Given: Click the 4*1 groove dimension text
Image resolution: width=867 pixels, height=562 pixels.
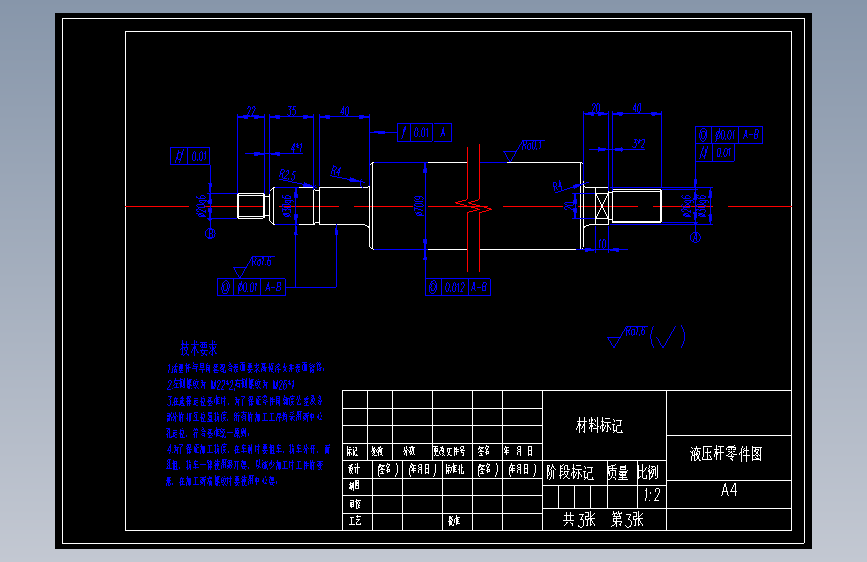Looking at the screenshot, I should pos(296,148).
